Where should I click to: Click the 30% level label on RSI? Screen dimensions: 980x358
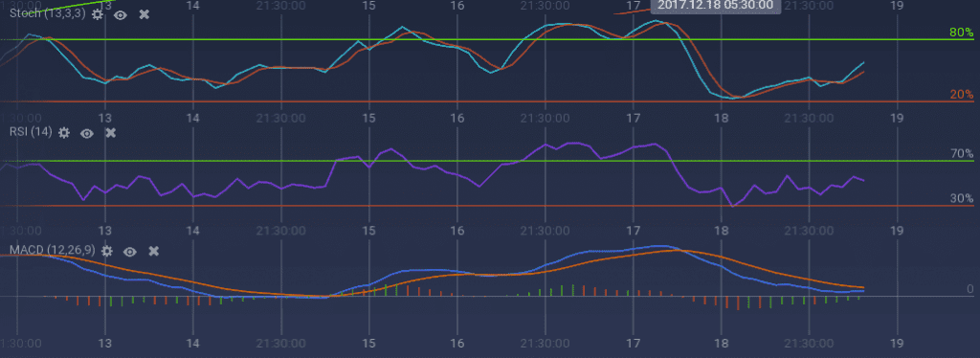(962, 199)
